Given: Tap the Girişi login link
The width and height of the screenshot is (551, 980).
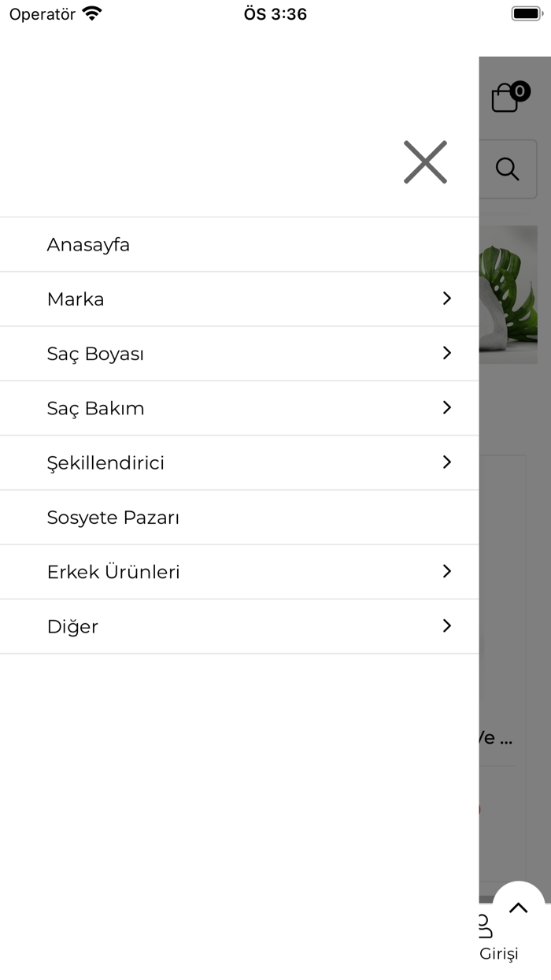Looking at the screenshot, I should click(498, 953).
